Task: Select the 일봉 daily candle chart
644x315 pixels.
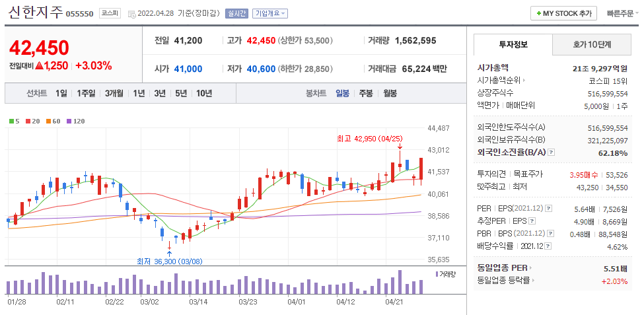Action: [x=343, y=93]
